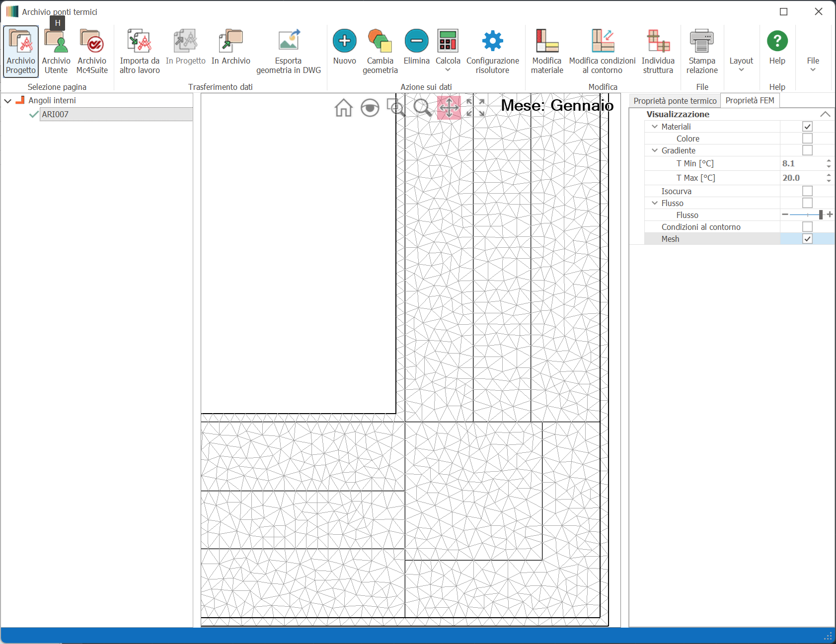Click the In Progetto transfer icon

click(x=185, y=41)
